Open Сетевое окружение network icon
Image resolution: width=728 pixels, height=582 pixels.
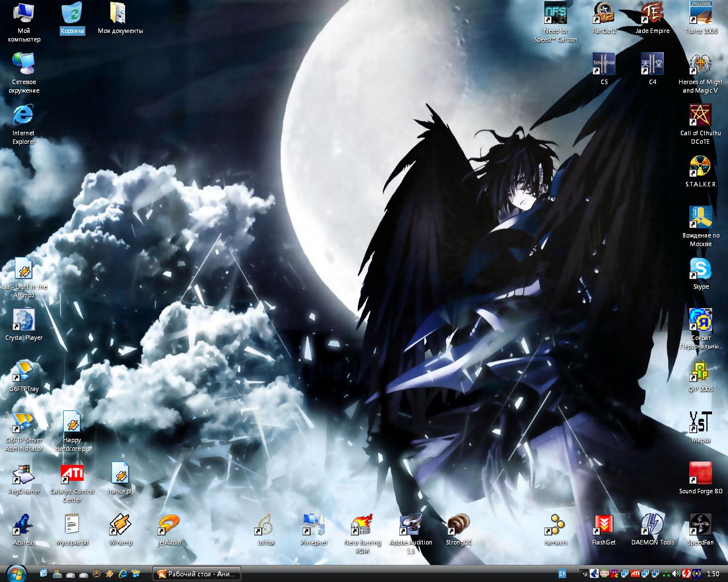click(24, 74)
